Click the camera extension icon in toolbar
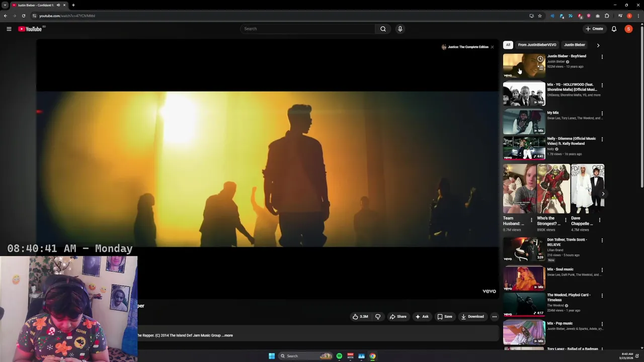Image resolution: width=644 pixels, height=362 pixels. pos(597,16)
